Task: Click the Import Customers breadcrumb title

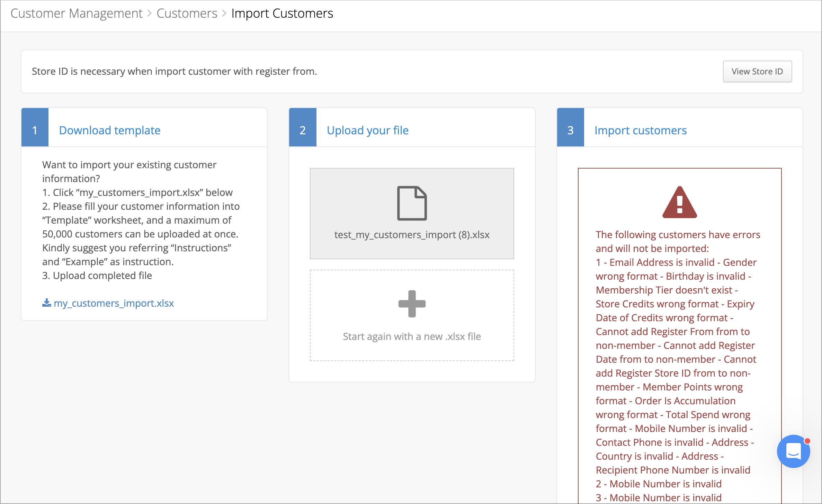Action: tap(282, 13)
